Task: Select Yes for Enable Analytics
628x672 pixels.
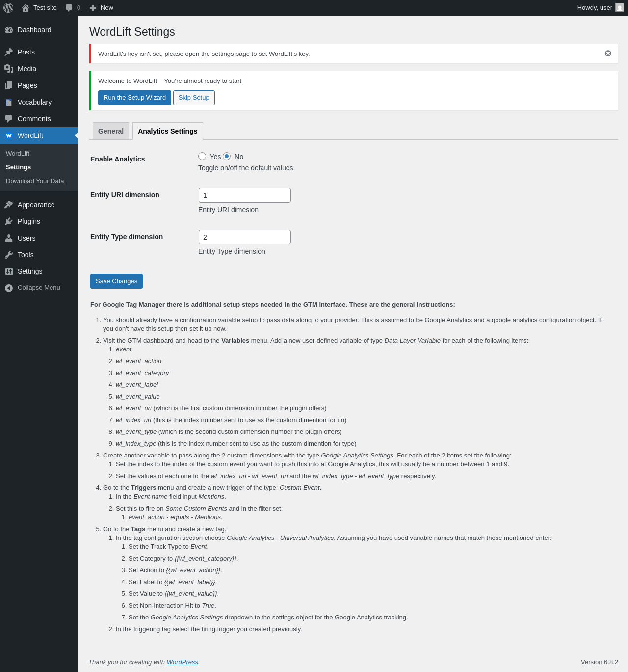Action: coord(202,156)
